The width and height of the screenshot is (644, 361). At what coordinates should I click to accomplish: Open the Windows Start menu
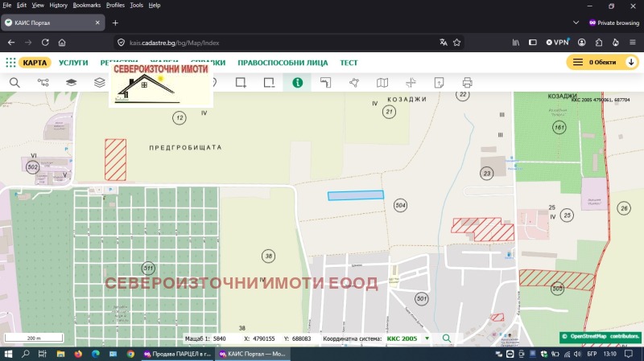8,354
